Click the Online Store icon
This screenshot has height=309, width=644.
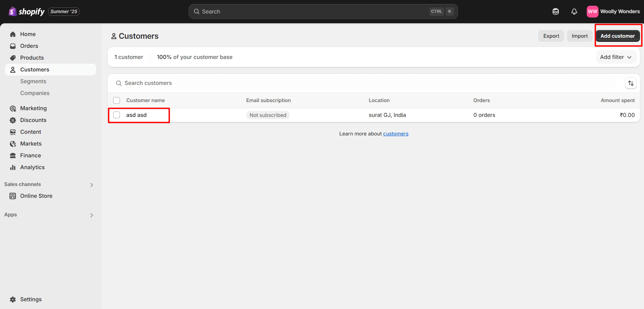[x=13, y=196]
